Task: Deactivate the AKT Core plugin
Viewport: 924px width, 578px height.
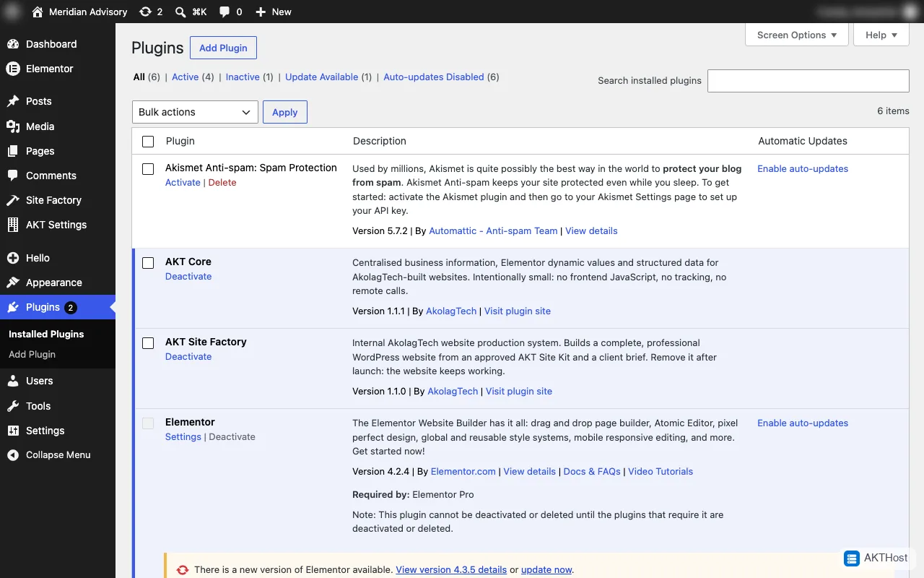Action: 188,276
